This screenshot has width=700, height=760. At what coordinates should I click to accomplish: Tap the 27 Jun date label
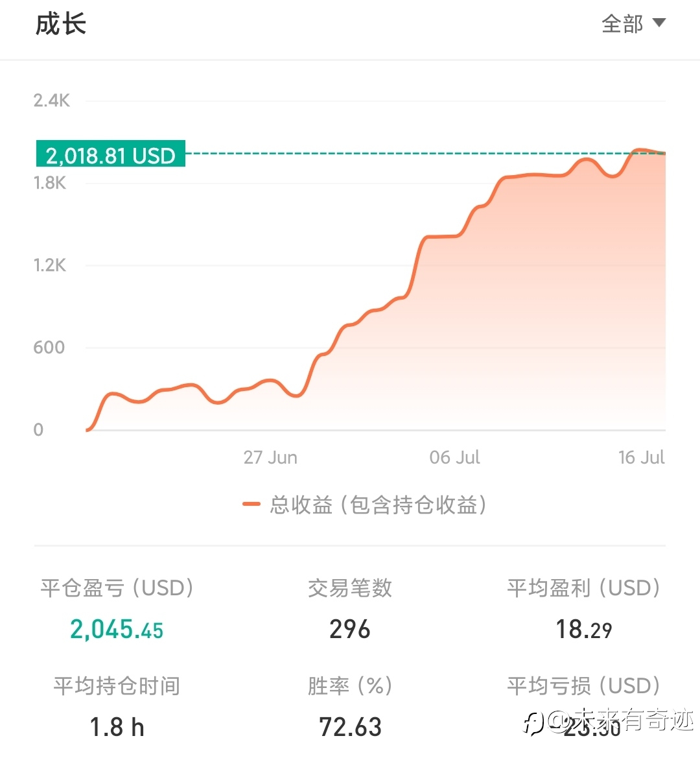point(270,457)
